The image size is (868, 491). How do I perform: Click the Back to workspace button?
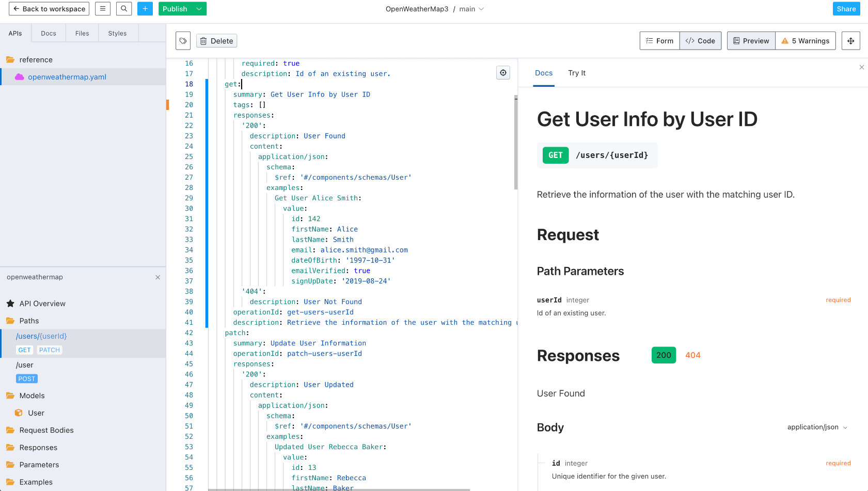pyautogui.click(x=49, y=9)
